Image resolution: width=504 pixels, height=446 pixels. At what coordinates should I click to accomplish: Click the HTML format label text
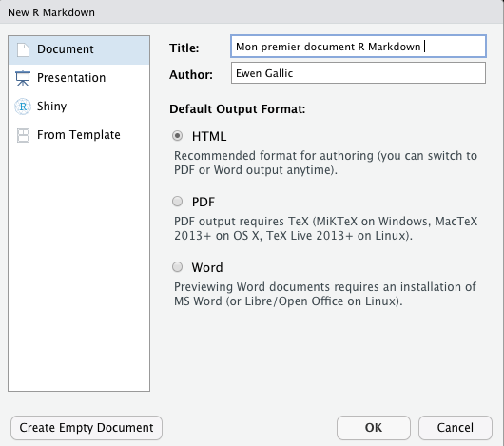[209, 136]
